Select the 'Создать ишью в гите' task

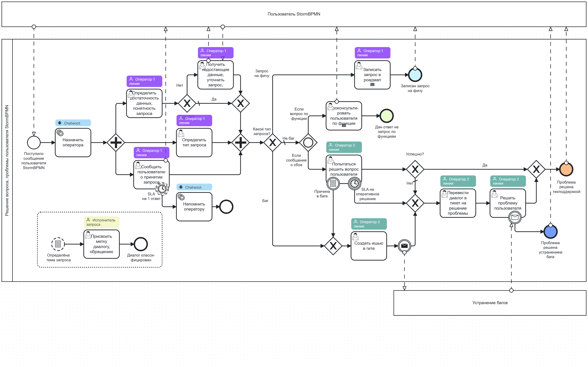point(369,246)
